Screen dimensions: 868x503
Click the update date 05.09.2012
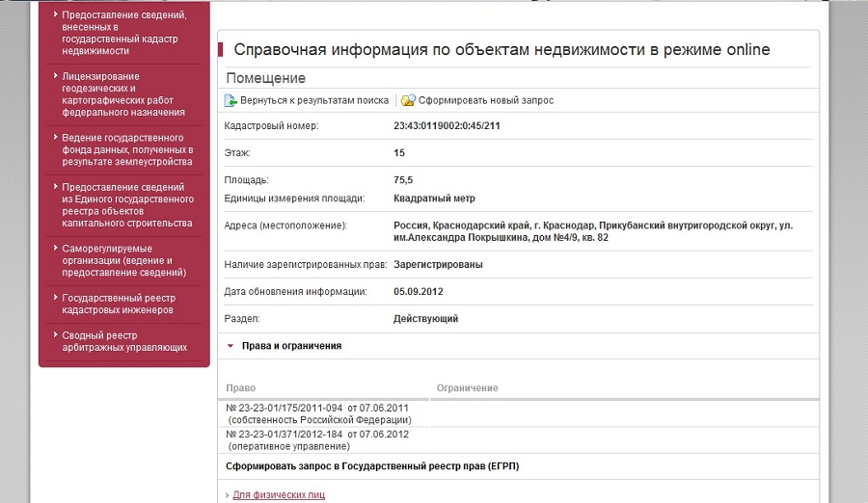tap(419, 291)
